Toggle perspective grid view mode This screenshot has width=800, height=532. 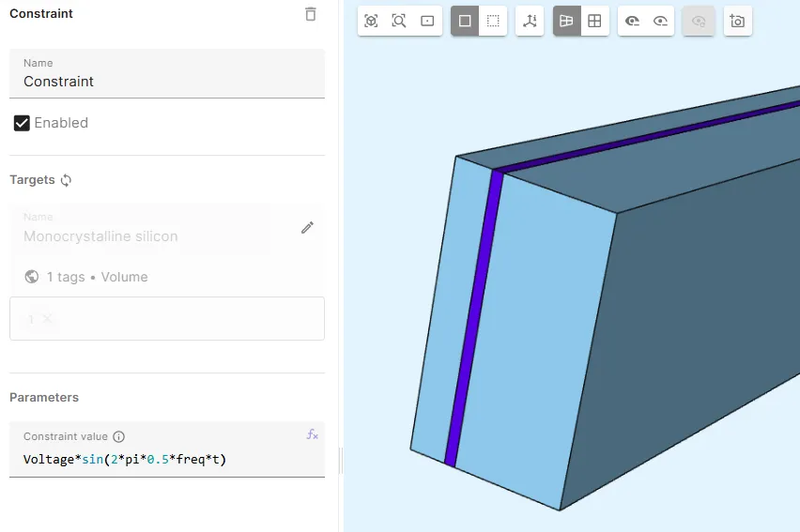pyautogui.click(x=566, y=21)
